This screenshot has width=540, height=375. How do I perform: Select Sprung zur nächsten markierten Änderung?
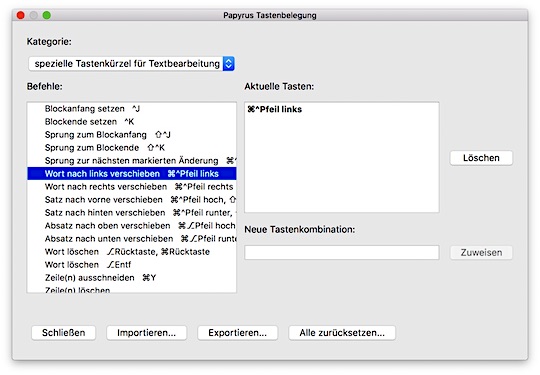tap(132, 161)
